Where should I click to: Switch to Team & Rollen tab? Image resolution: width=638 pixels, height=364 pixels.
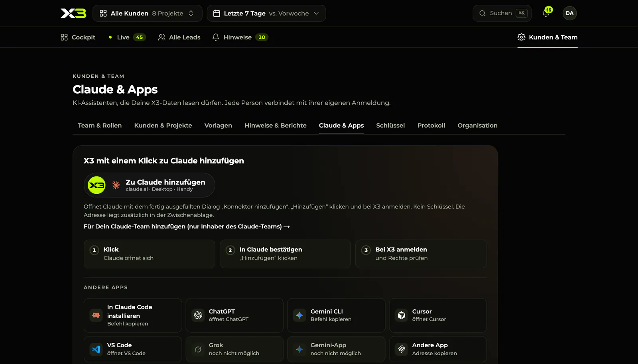[x=100, y=125]
